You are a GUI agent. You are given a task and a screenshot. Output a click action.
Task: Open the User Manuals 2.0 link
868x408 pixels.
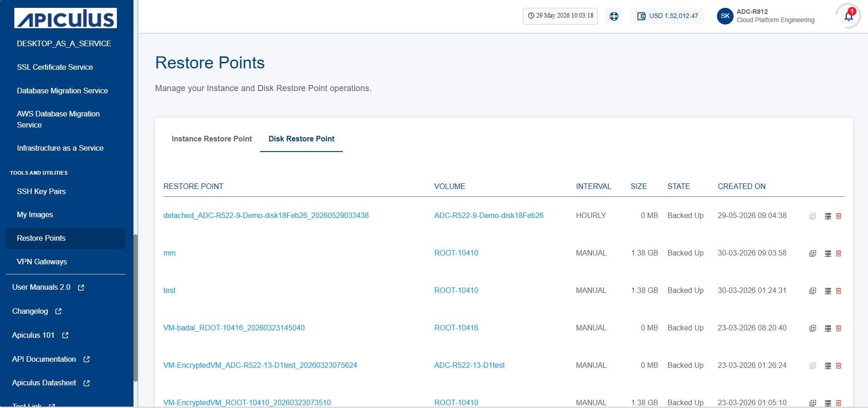click(x=41, y=287)
